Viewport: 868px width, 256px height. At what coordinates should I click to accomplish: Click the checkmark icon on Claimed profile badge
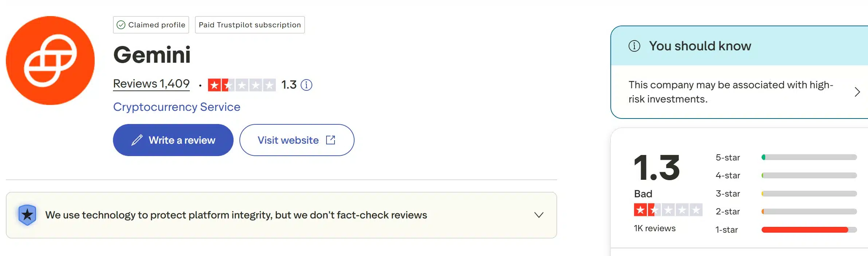[121, 25]
